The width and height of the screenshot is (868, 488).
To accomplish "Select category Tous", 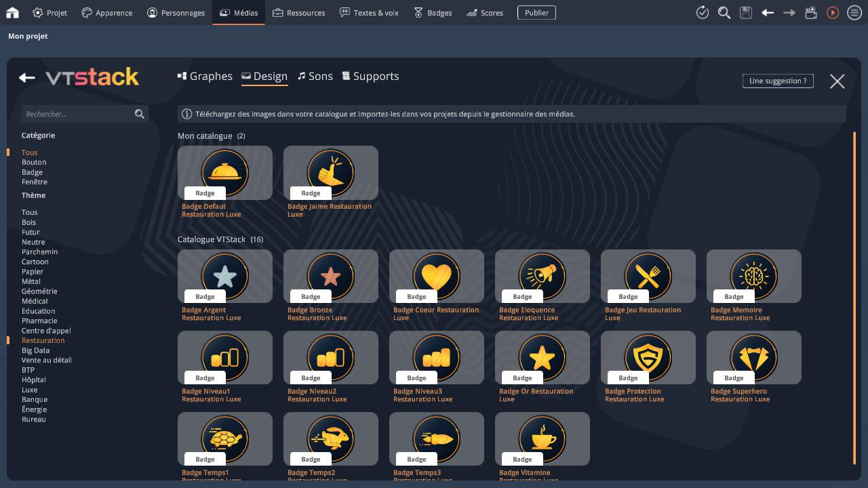I will point(30,152).
